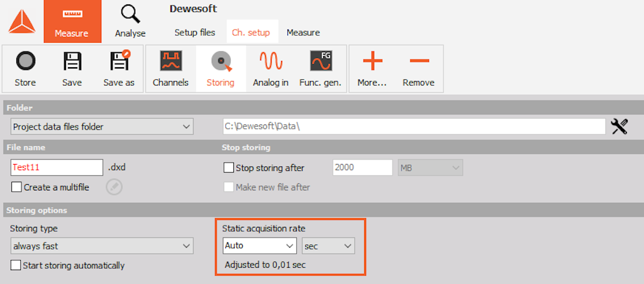Image resolution: width=644 pixels, height=284 pixels.
Task: Enable the Create a multifile checkbox
Action: [x=16, y=187]
